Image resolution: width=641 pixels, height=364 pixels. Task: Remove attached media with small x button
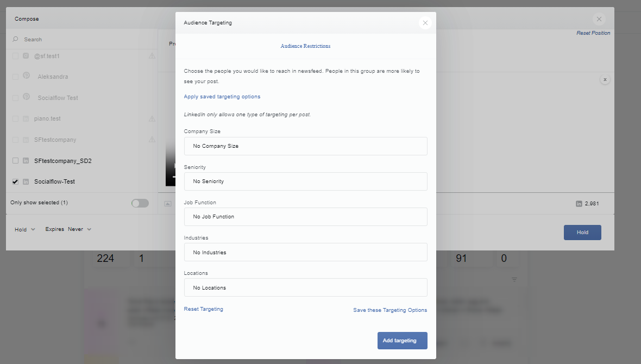605,80
